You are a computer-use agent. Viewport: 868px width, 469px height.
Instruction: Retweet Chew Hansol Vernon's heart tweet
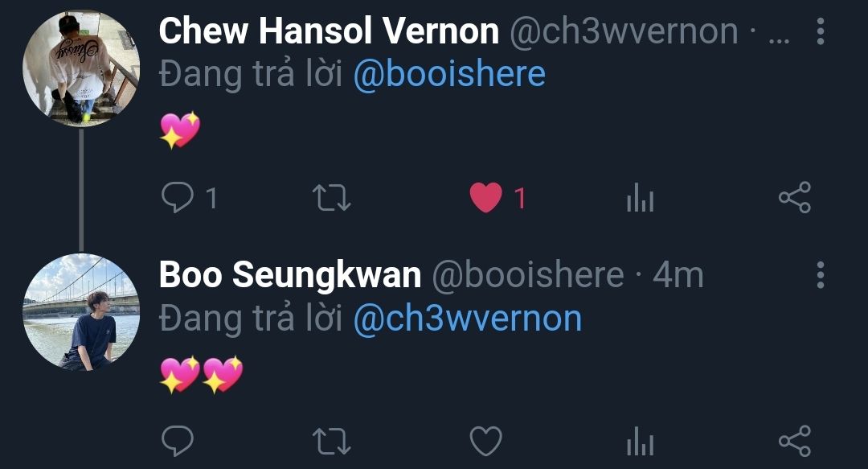tap(332, 198)
